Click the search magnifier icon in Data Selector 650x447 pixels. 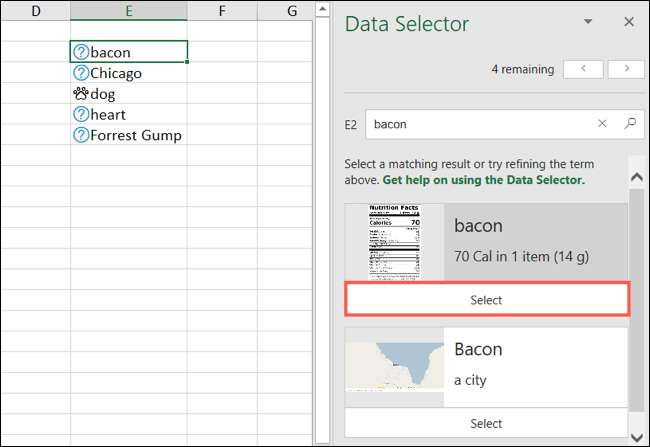point(629,124)
